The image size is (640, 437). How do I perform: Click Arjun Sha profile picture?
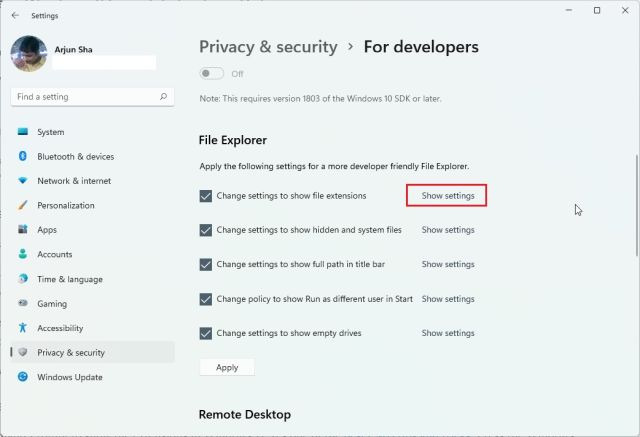(29, 54)
